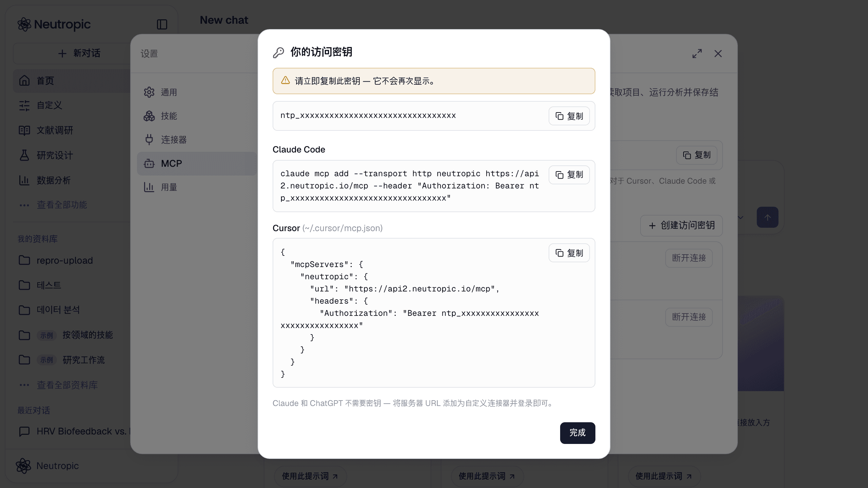Open 研究设计 in the sidebar
The image size is (868, 488).
click(72, 156)
